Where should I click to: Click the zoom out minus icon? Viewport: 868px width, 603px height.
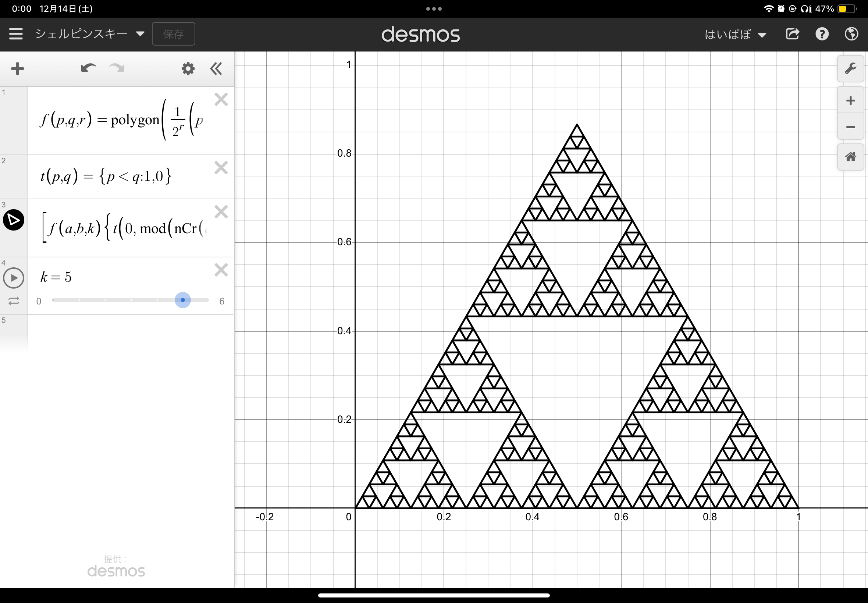point(851,127)
